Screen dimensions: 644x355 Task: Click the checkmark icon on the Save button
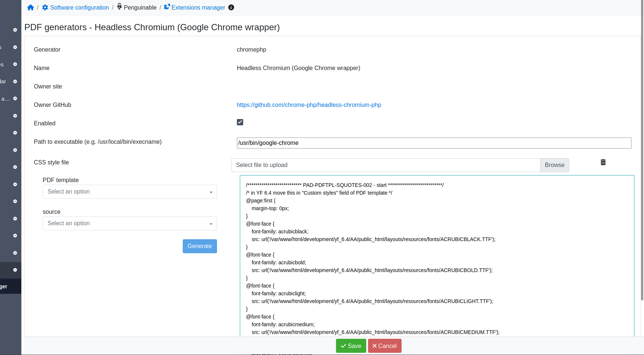click(x=343, y=346)
